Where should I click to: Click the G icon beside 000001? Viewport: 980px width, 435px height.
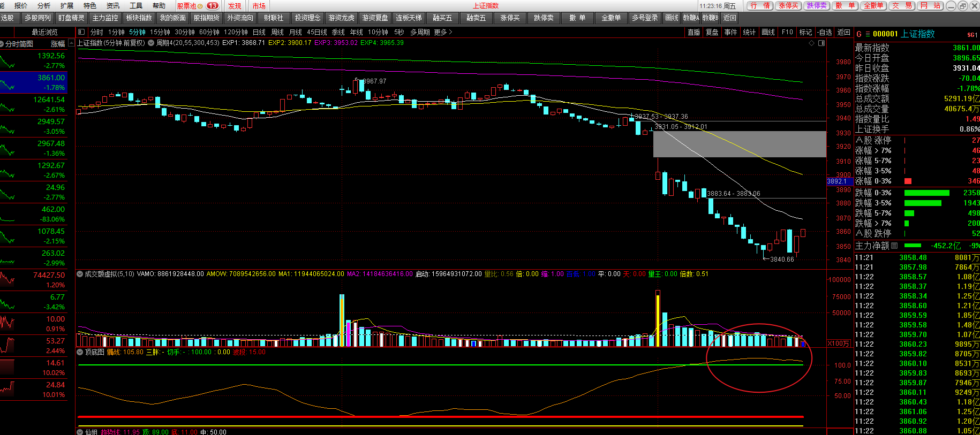click(859, 34)
